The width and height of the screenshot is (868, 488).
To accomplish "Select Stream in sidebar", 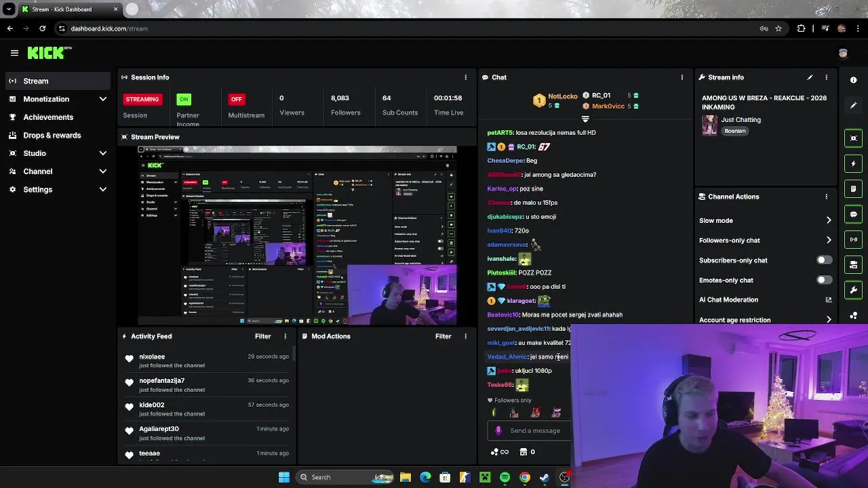I will (x=58, y=81).
